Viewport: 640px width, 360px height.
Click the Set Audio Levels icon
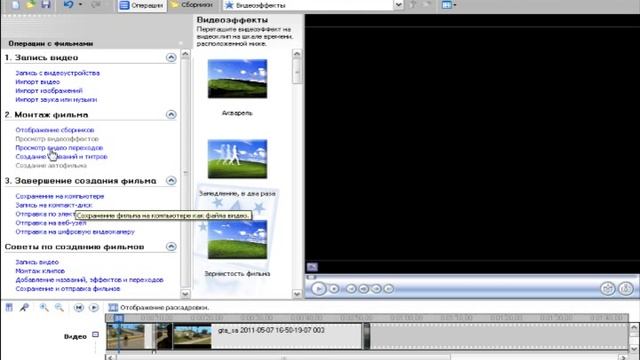(x=9, y=307)
